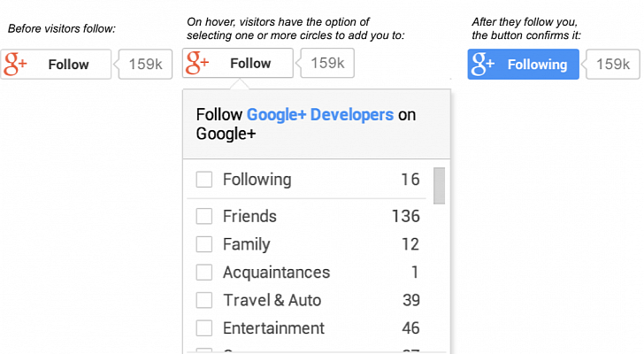Viewport: 644px width, 354px height.
Task: Enable the Family circle checkbox
Action: (x=204, y=244)
